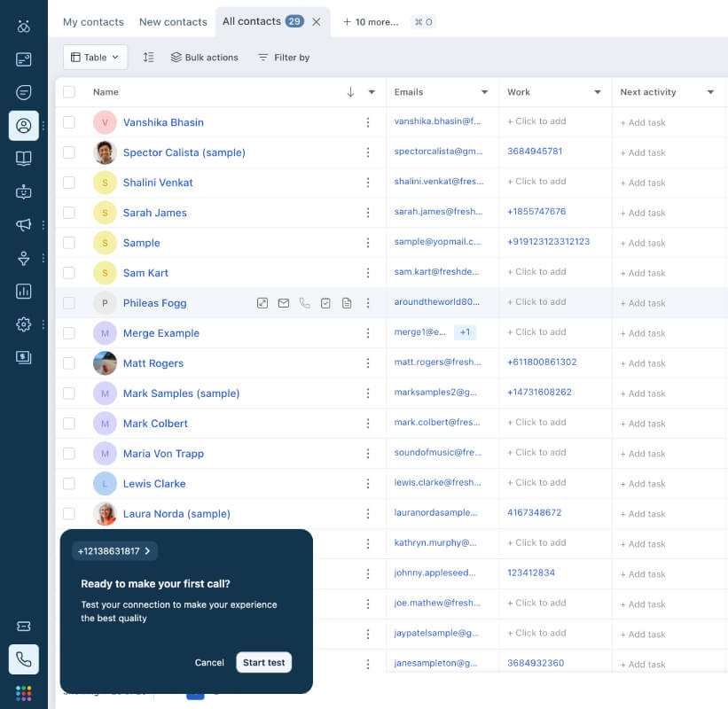Click the row density icon in toolbar
This screenshot has width=728, height=709.
[x=149, y=57]
